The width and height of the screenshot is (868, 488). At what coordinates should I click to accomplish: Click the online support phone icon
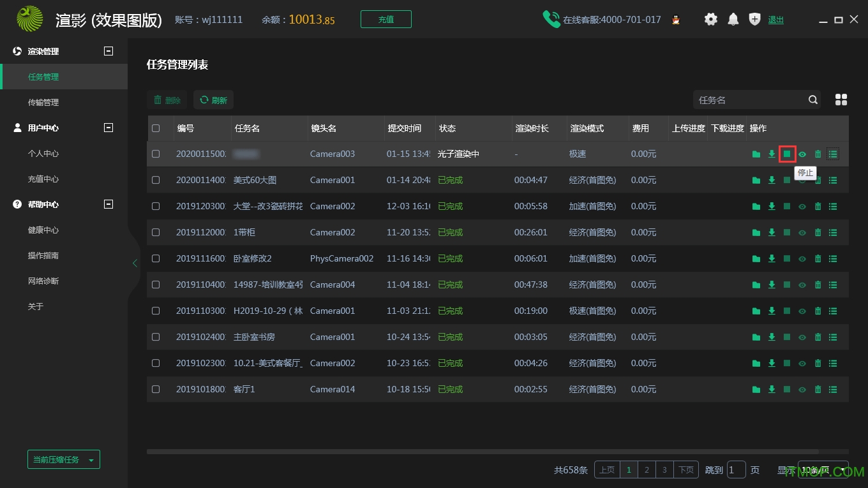pos(551,19)
